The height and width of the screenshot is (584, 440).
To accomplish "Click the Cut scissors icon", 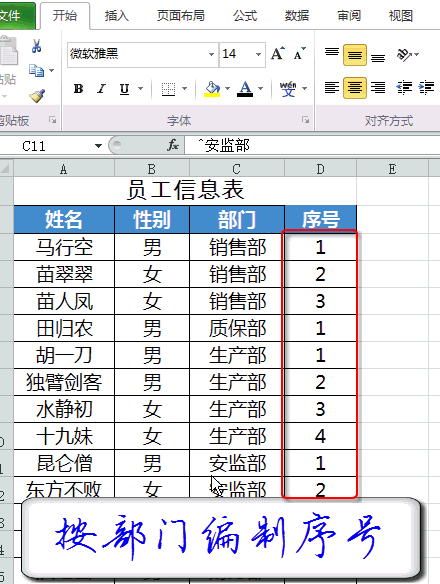I will point(36,46).
